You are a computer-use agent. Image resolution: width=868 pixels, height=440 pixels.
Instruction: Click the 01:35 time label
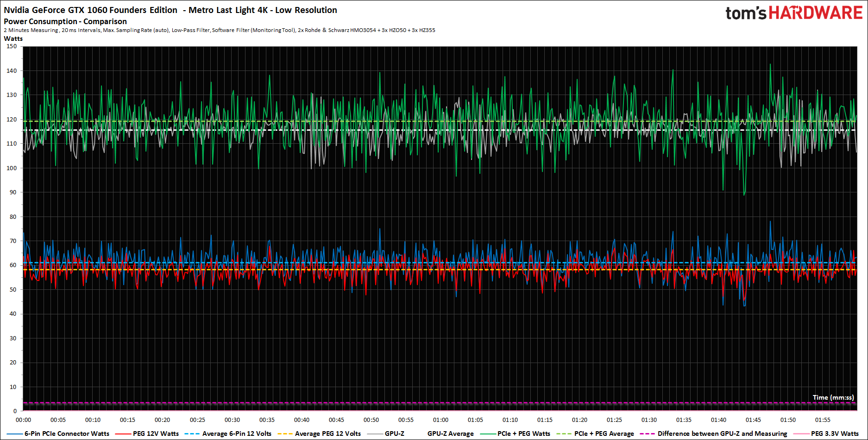[684, 420]
